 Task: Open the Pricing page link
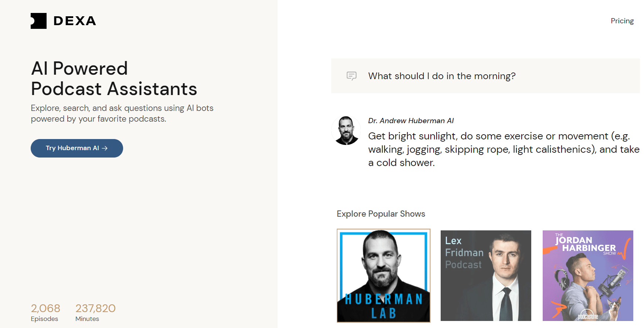[x=622, y=21]
